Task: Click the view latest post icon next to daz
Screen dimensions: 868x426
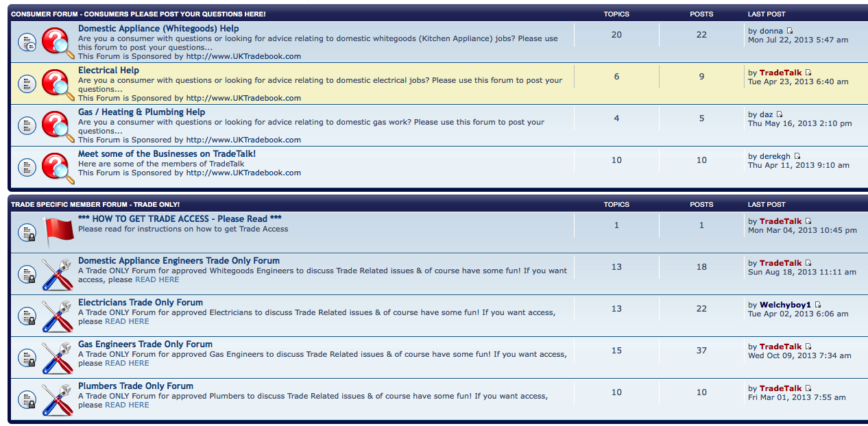Action: pyautogui.click(x=780, y=114)
